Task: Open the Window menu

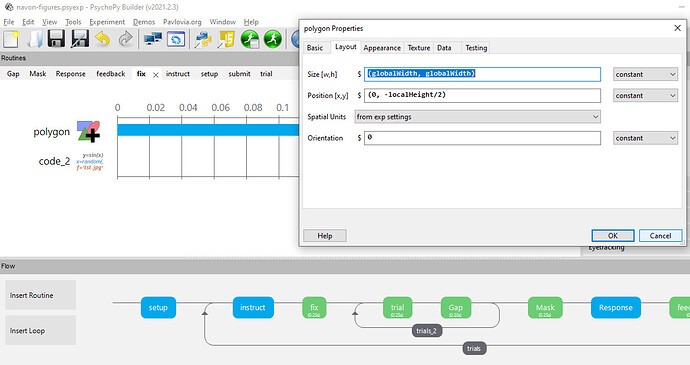Action: click(x=222, y=22)
